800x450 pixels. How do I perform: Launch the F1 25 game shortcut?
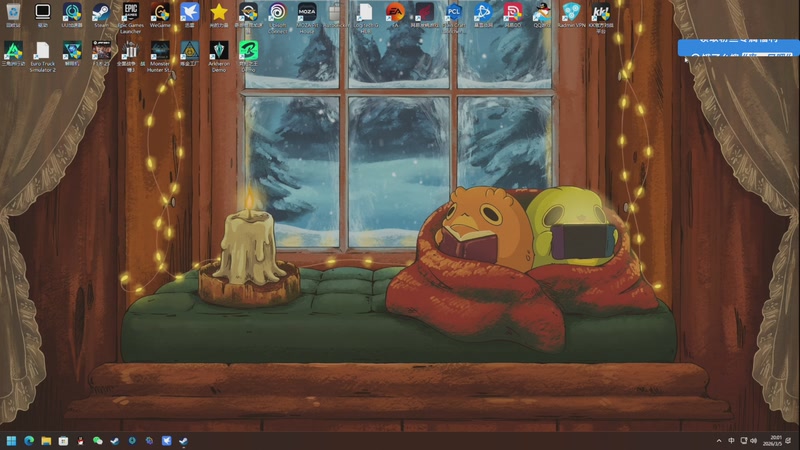[x=101, y=54]
